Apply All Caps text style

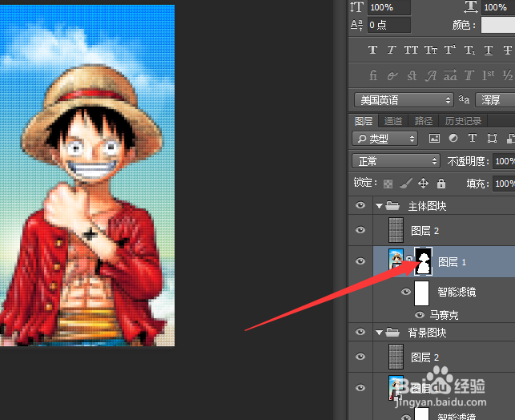pyautogui.click(x=411, y=50)
